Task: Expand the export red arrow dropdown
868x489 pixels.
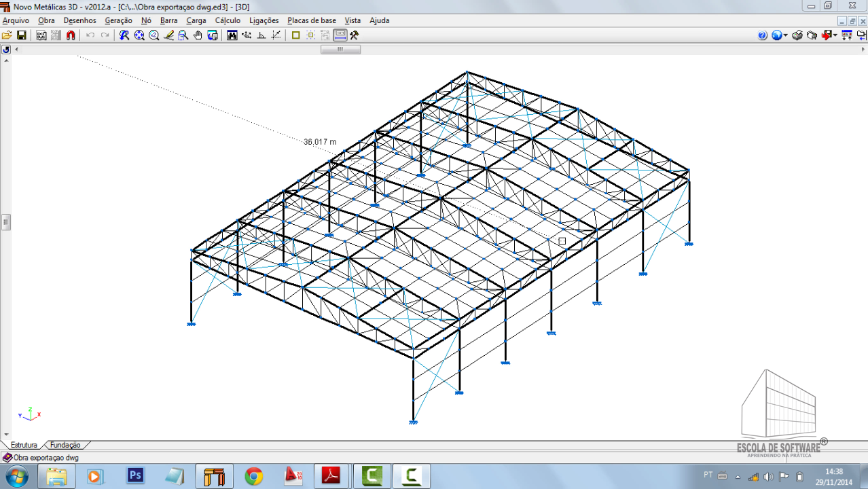Action: pyautogui.click(x=835, y=35)
